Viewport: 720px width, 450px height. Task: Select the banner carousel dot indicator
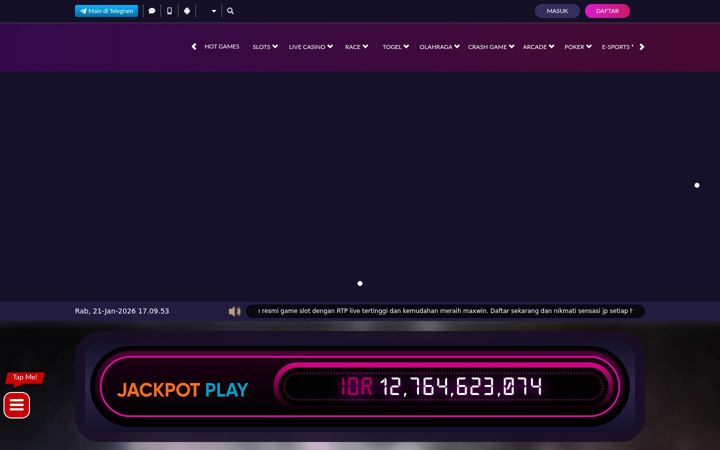coord(360,283)
